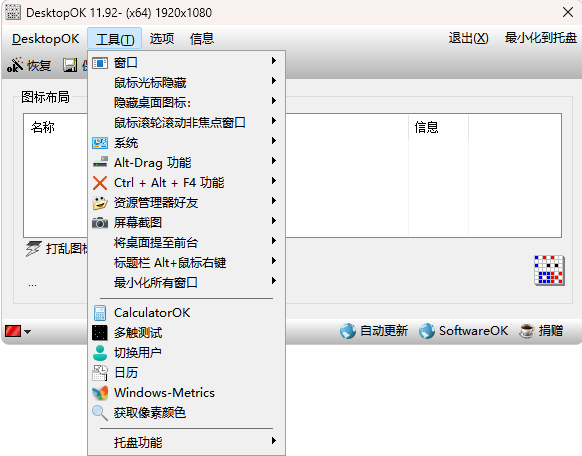Expand 鼠标光标隐藏 submenu

point(187,81)
